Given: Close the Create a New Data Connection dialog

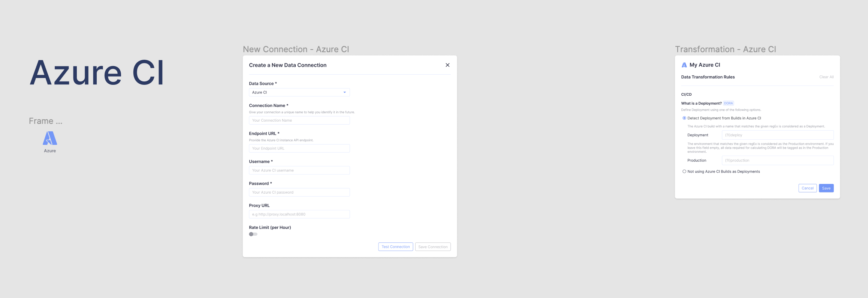Looking at the screenshot, I should 447,65.
